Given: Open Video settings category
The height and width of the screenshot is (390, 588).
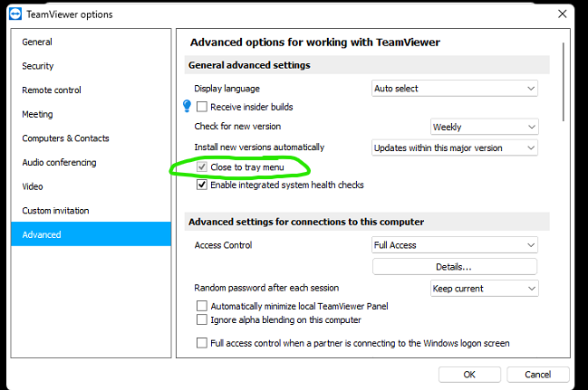Looking at the screenshot, I should pos(92,186).
